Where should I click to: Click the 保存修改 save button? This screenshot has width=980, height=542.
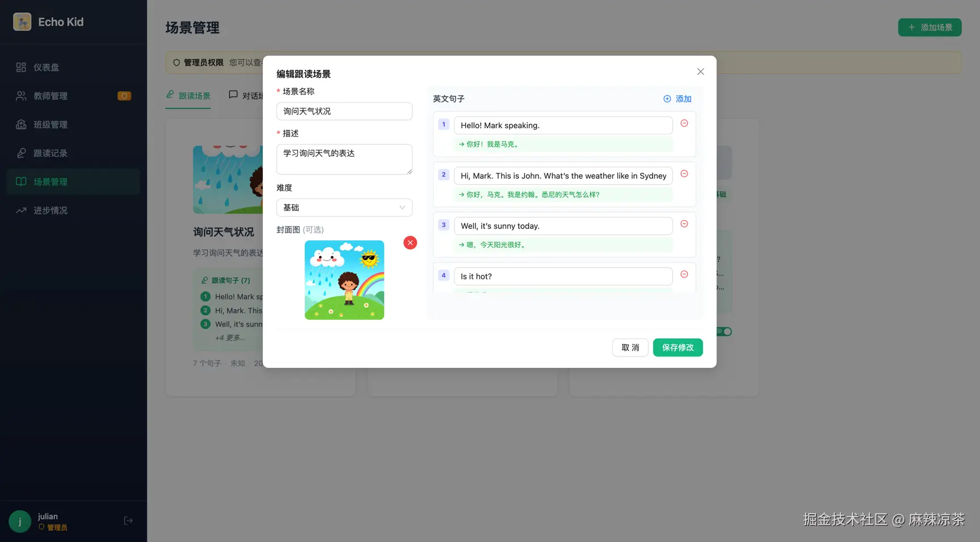678,347
